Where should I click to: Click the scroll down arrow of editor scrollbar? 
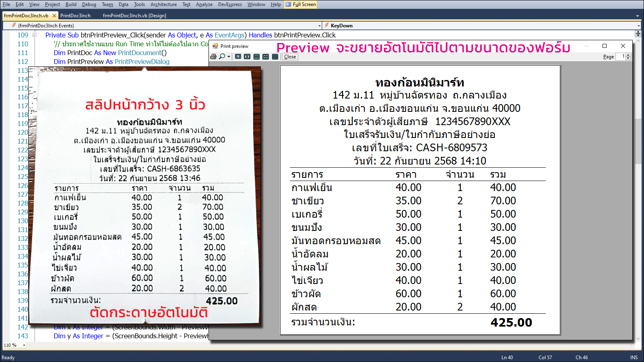coord(638,339)
